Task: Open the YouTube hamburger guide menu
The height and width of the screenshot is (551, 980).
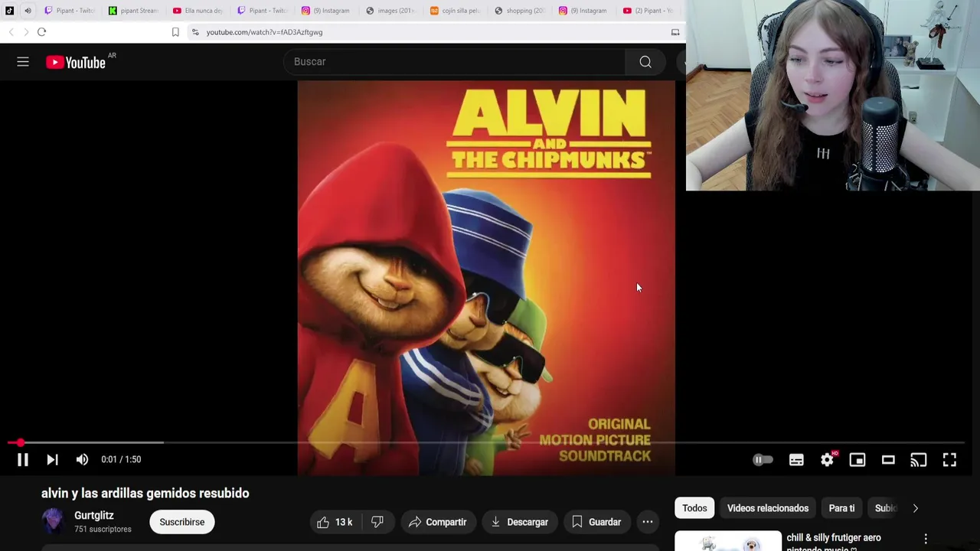Action: (x=23, y=62)
